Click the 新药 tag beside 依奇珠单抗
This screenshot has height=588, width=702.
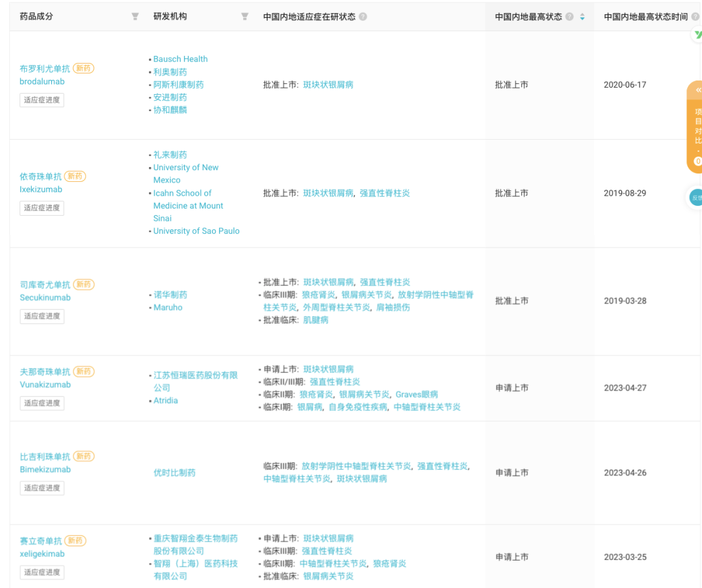75,176
